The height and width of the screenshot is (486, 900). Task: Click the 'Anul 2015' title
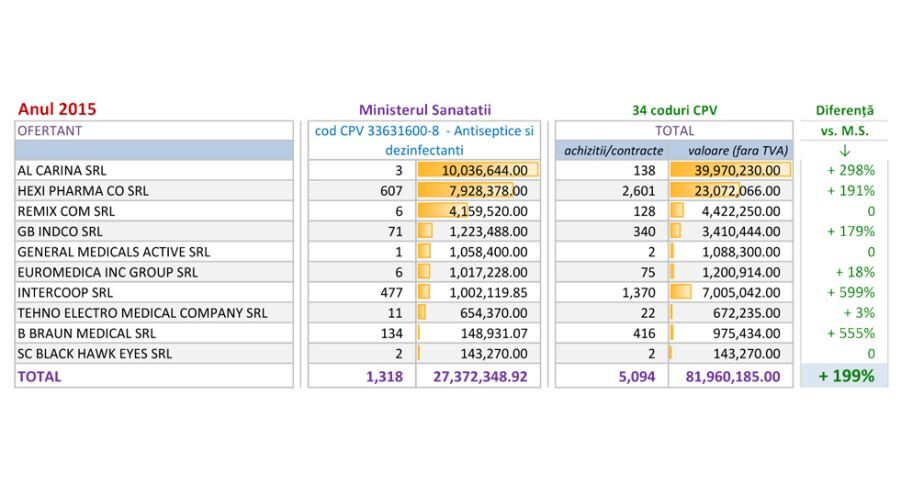(57, 109)
